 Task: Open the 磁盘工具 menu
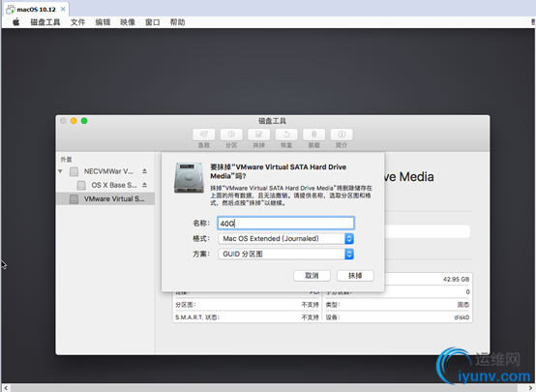[45, 22]
